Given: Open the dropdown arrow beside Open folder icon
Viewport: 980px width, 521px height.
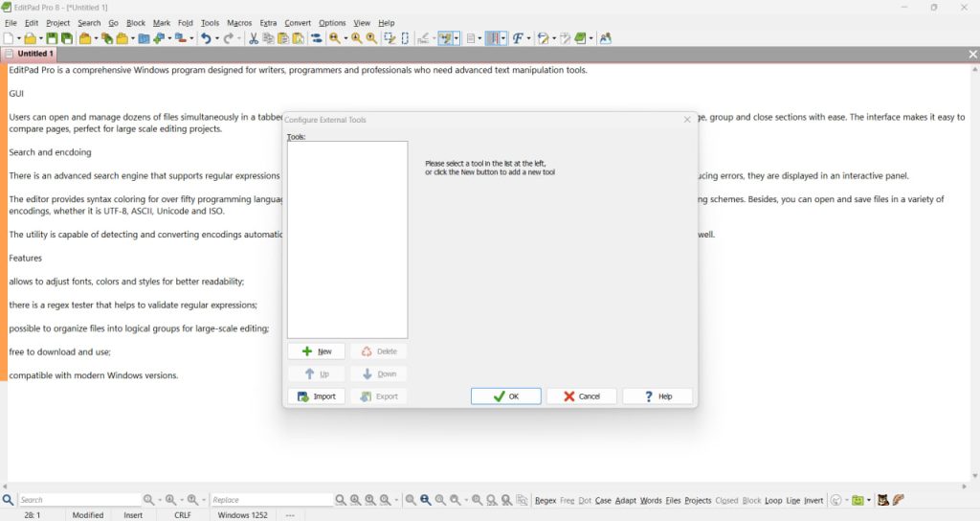Looking at the screenshot, I should click(x=40, y=38).
